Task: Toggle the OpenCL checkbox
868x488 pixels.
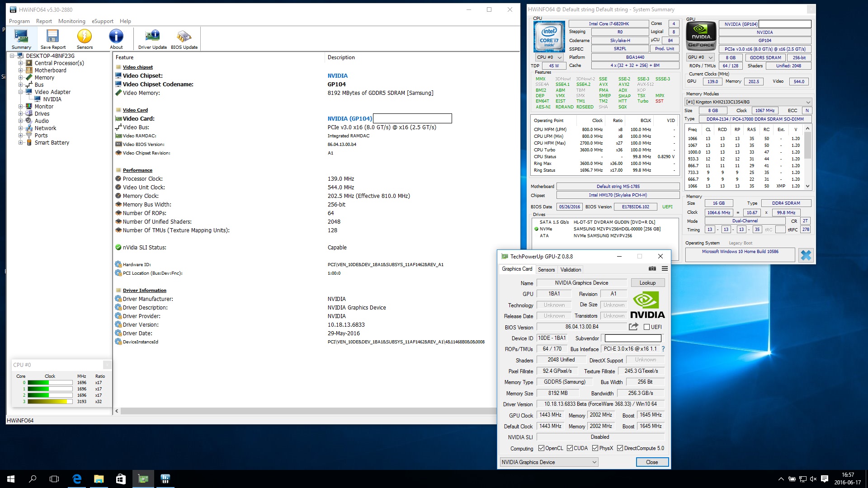Action: (541, 448)
